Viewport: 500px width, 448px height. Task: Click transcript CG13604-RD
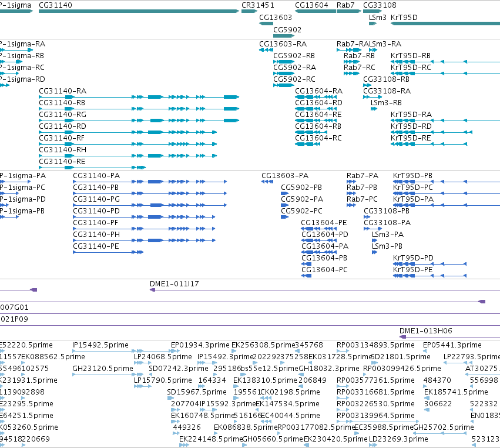(x=316, y=109)
